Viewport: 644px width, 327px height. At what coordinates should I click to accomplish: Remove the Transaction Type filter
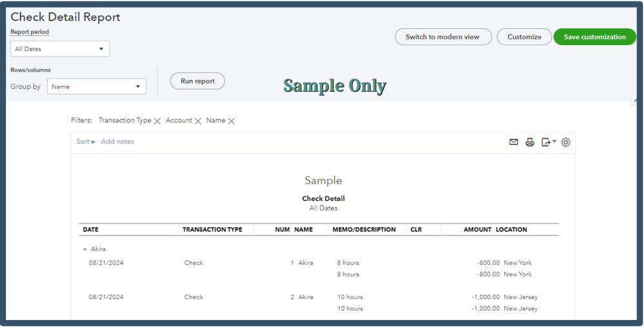(x=157, y=121)
